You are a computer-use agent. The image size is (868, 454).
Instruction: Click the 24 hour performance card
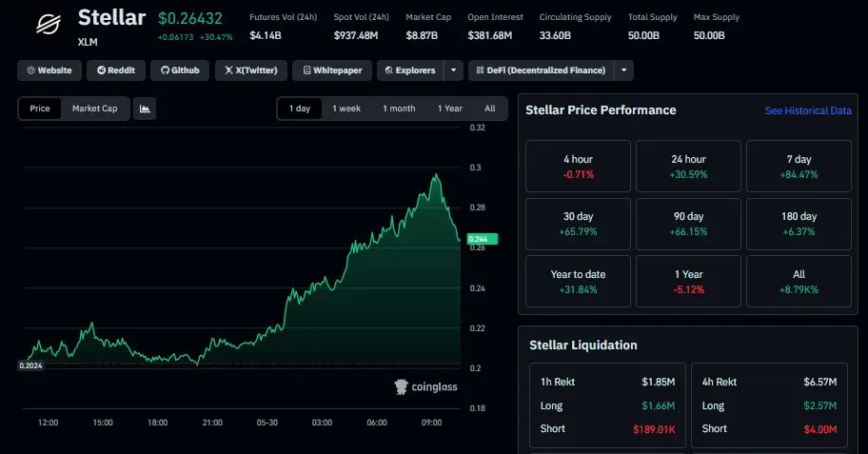tap(688, 167)
